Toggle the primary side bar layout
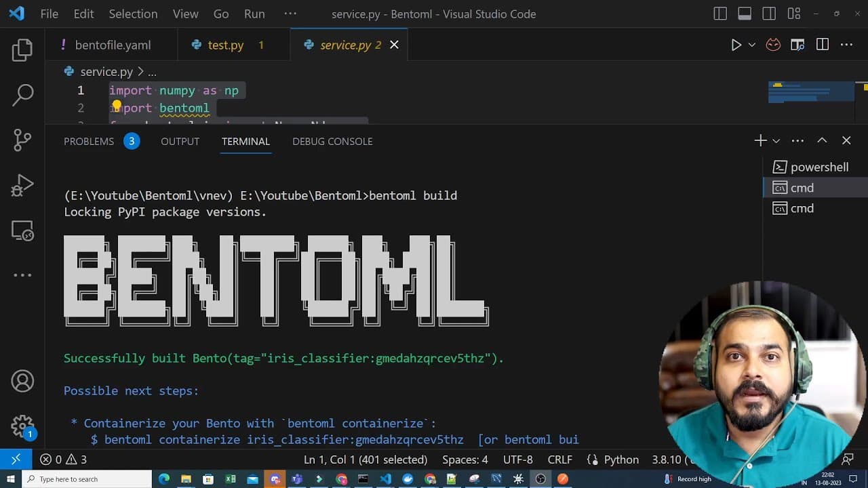Viewport: 868px width, 488px height. [720, 14]
